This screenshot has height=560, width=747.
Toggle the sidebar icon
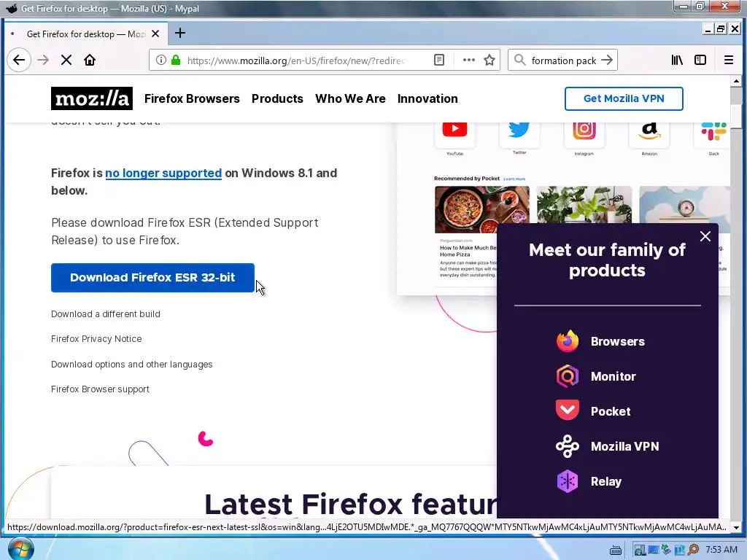pyautogui.click(x=700, y=60)
